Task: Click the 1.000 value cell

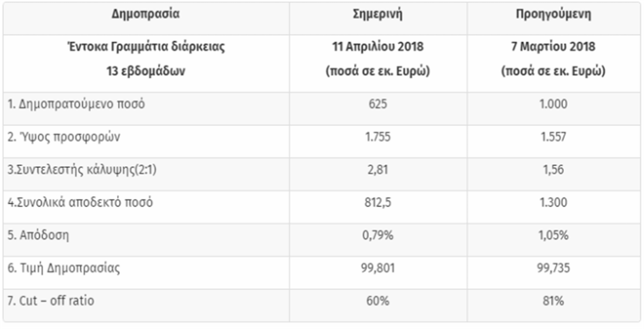Action: (553, 105)
